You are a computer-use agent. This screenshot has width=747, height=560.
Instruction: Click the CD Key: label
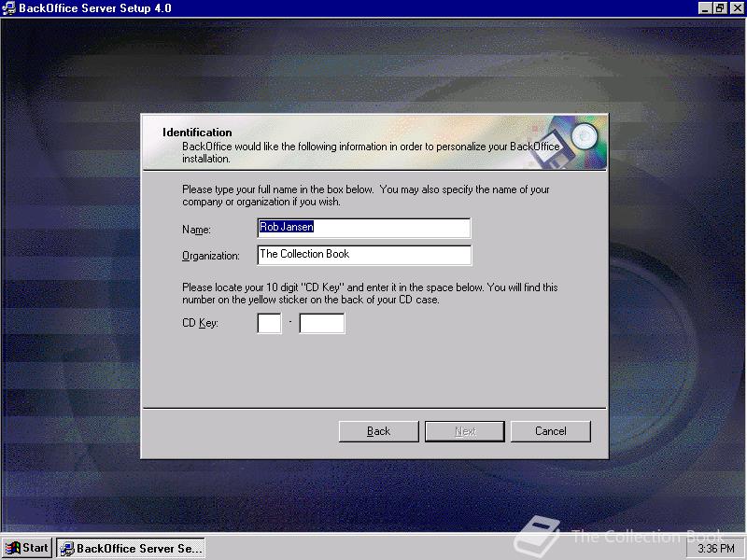[x=200, y=323]
